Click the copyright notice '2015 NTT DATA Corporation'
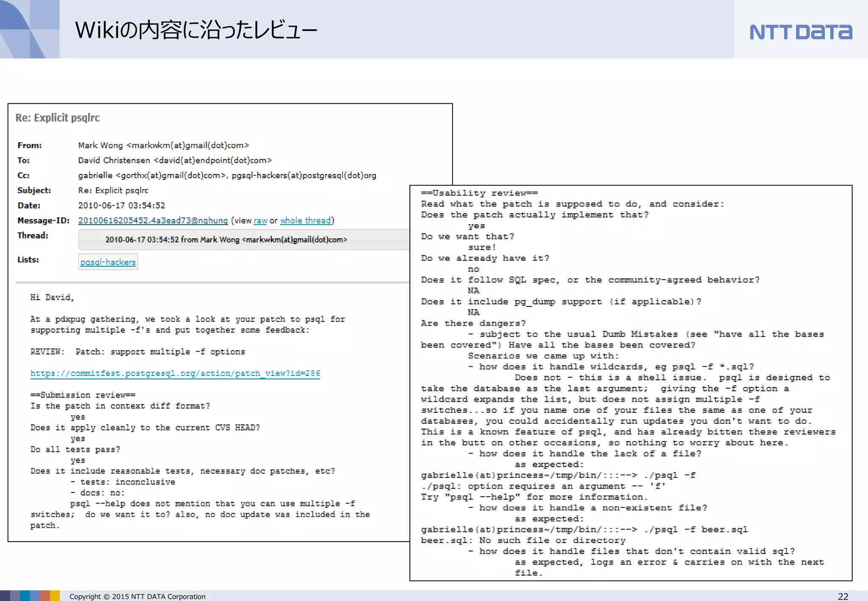Viewport: 868px width, 601px height. tap(137, 596)
